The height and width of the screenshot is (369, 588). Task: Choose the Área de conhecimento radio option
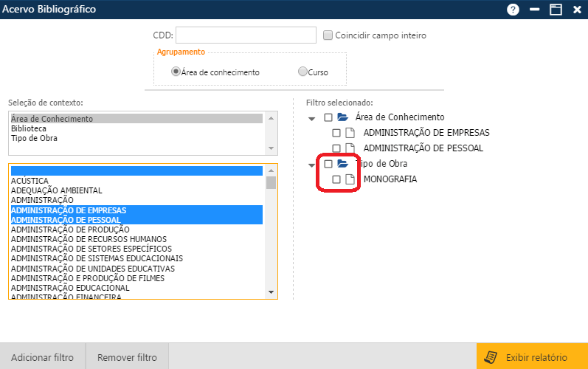point(176,72)
